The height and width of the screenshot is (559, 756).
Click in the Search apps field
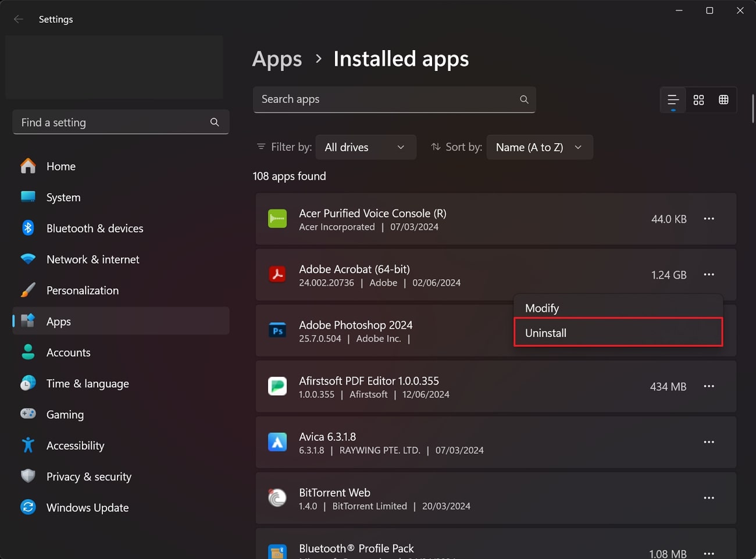pyautogui.click(x=394, y=99)
